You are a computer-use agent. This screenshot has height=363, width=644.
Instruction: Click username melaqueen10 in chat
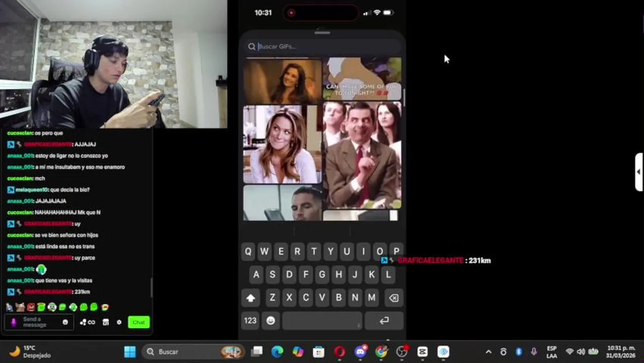point(31,190)
